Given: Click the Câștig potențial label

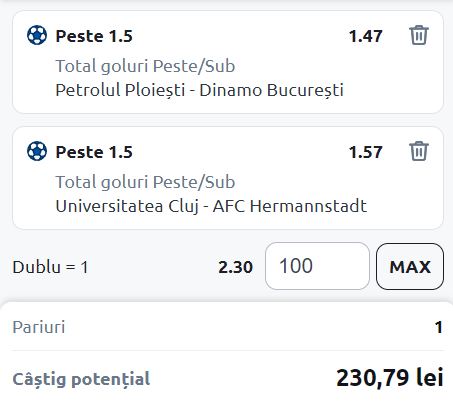Looking at the screenshot, I should pyautogui.click(x=81, y=379).
